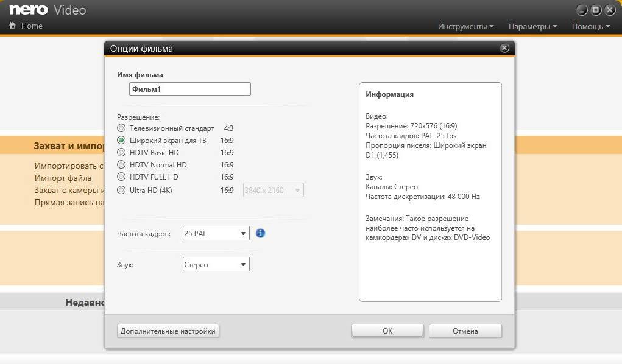Click the Информация panel heading

point(389,94)
